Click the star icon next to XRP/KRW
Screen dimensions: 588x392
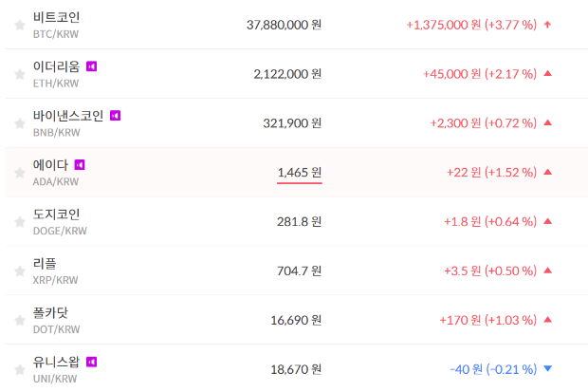click(20, 271)
